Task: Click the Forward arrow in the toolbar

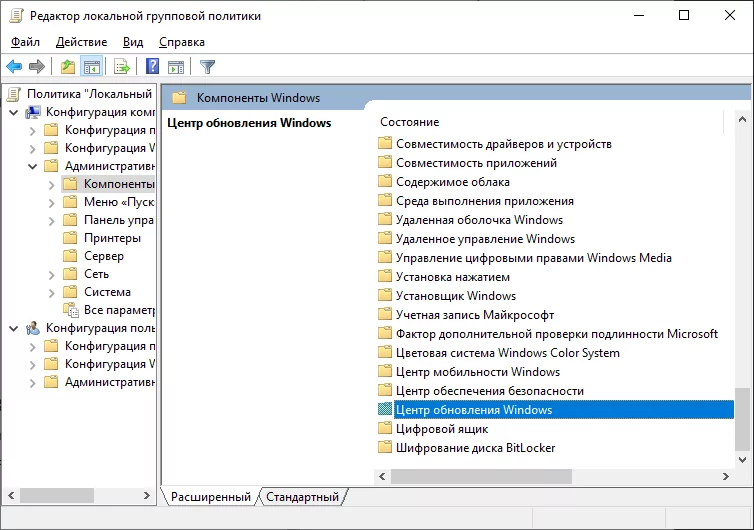Action: pos(37,67)
